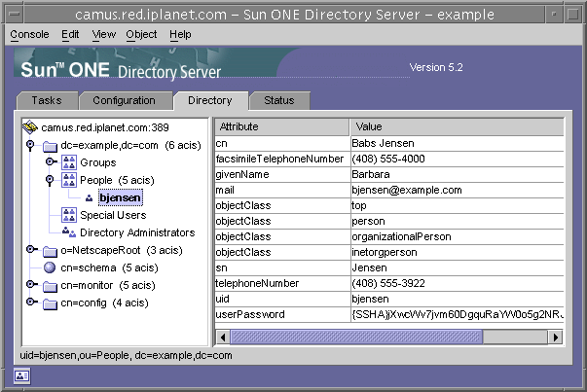Click the uid value bjensen in the table

tap(370, 299)
